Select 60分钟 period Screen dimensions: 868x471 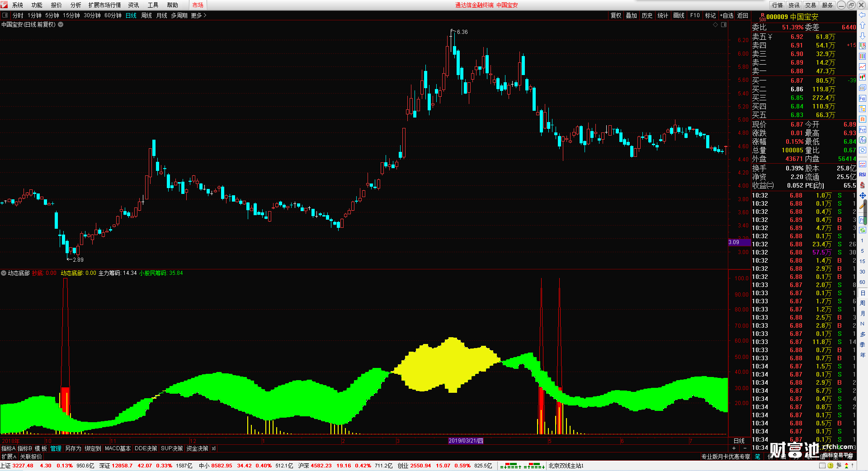click(113, 15)
